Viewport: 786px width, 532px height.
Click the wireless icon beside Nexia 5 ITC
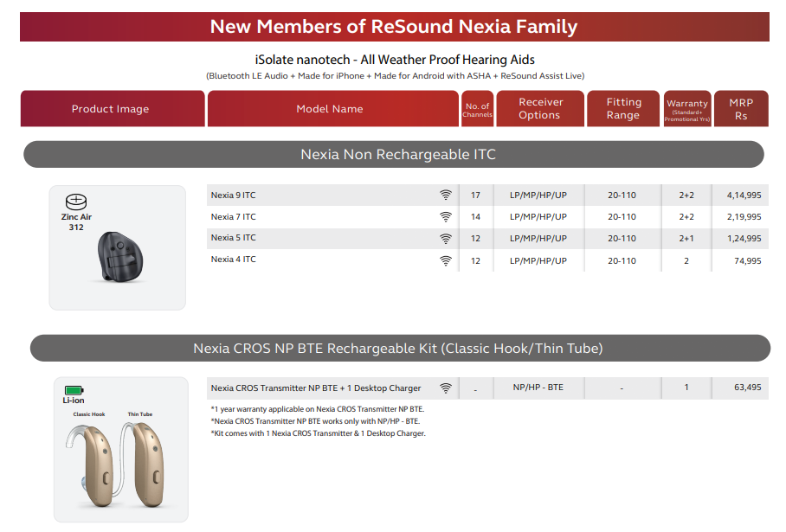pos(446,239)
